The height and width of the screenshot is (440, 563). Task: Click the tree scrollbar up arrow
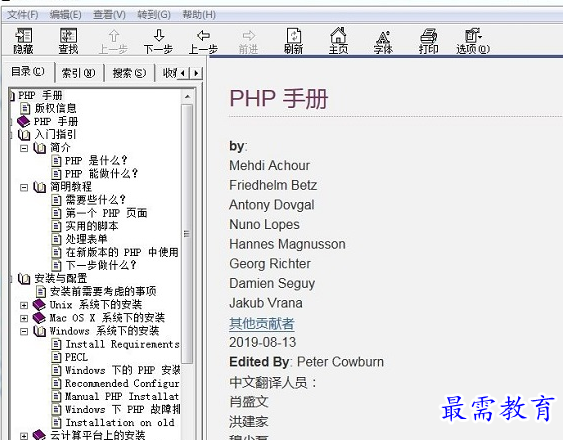[x=187, y=96]
